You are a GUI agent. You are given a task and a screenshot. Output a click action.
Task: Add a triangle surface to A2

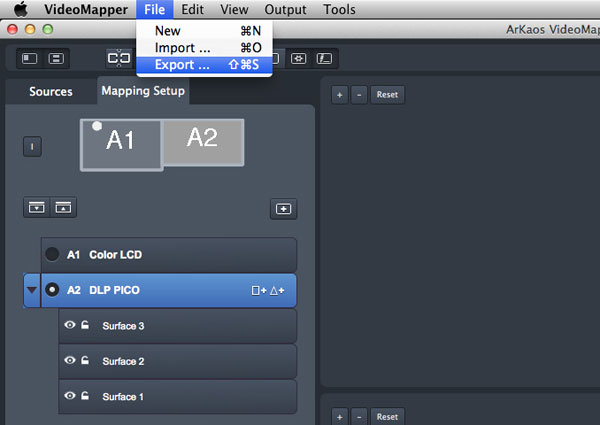click(x=277, y=291)
